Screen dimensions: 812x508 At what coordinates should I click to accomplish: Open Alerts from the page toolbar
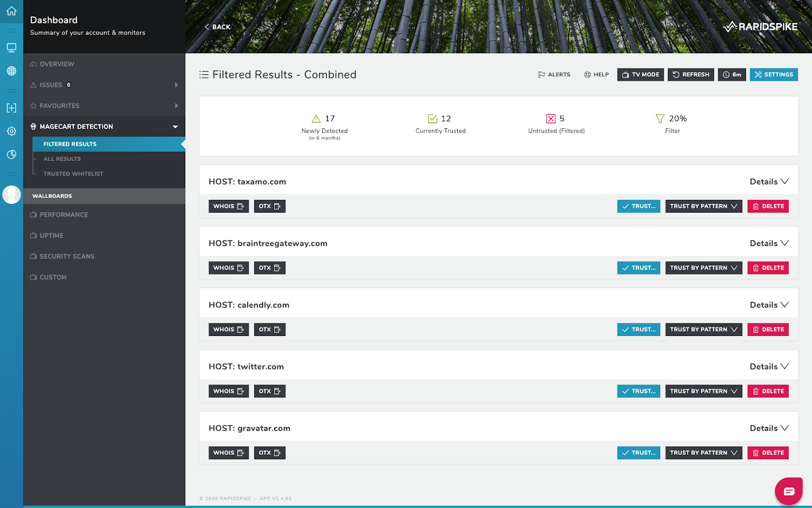click(554, 75)
